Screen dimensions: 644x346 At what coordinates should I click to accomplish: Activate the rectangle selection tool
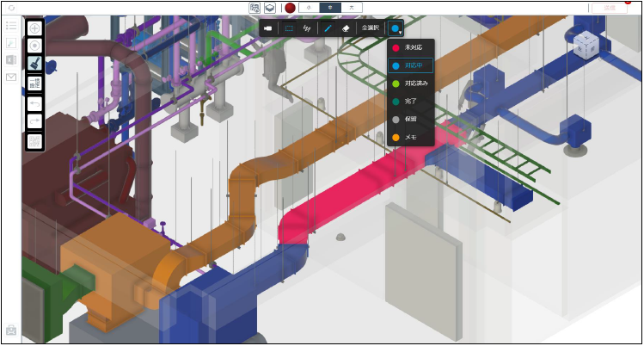[289, 28]
